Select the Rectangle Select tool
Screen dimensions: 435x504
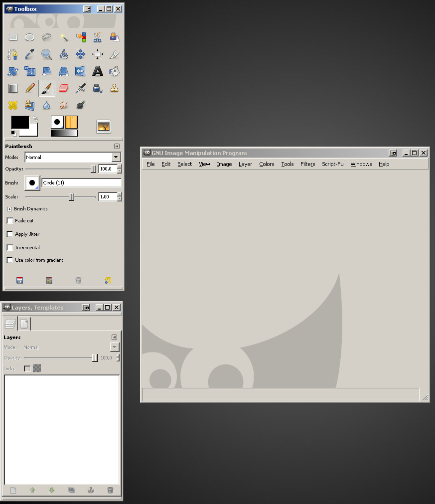[x=13, y=37]
